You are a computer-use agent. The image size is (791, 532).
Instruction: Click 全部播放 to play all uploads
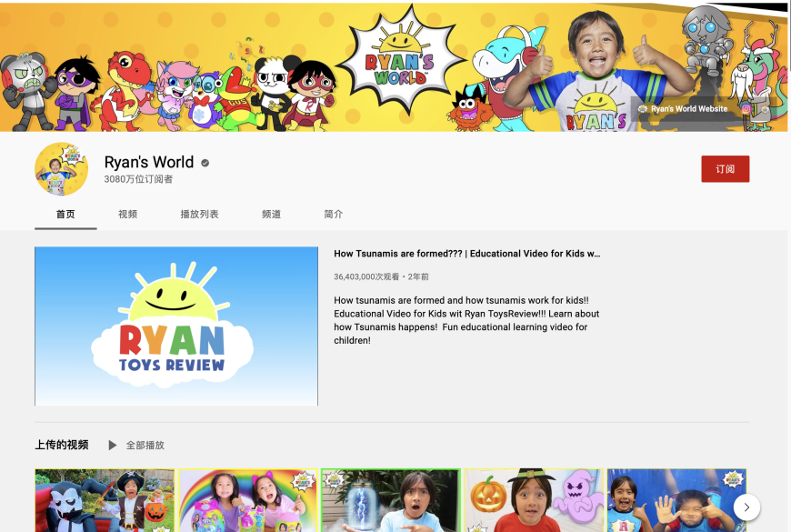[x=136, y=446]
